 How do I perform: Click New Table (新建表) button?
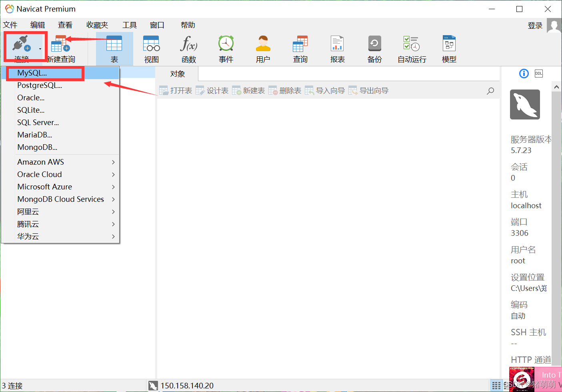pyautogui.click(x=248, y=91)
